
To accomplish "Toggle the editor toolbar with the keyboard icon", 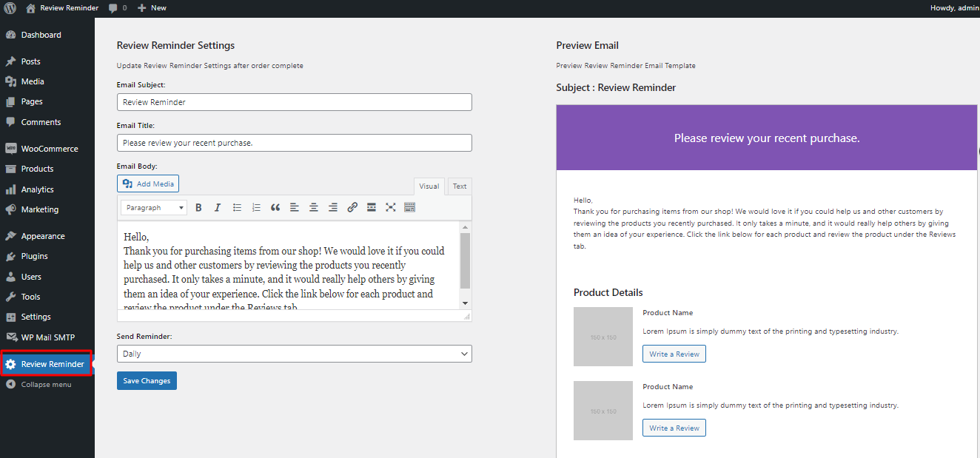I will 410,208.
